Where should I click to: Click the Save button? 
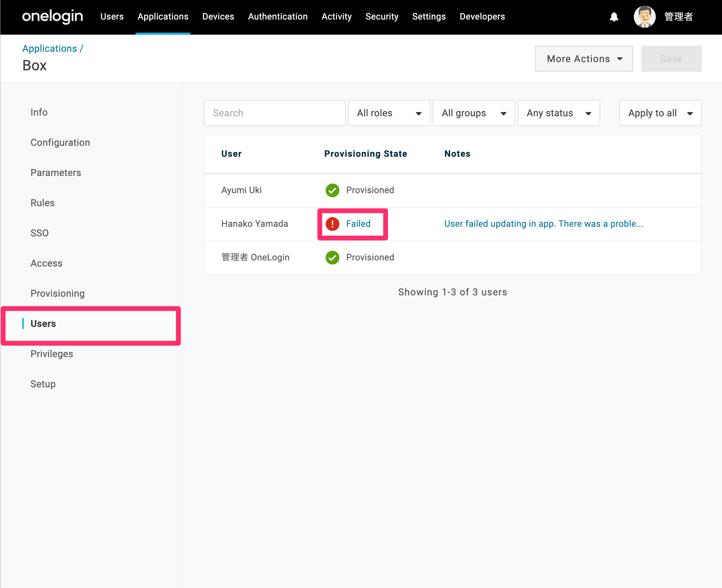click(671, 59)
